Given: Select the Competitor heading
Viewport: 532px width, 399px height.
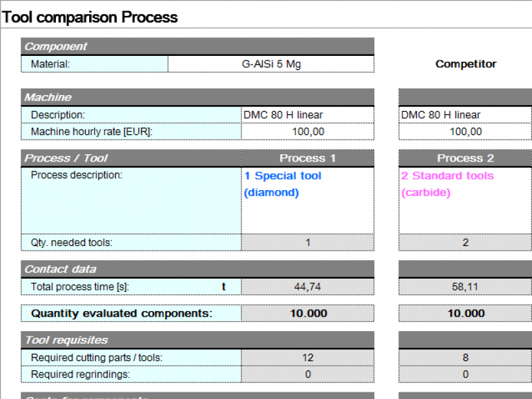Looking at the screenshot, I should coord(465,64).
